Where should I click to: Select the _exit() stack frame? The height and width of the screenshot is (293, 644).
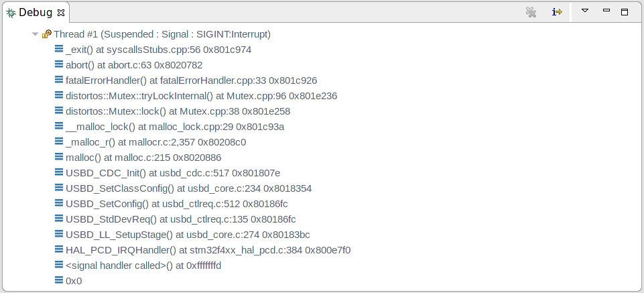click(x=159, y=50)
